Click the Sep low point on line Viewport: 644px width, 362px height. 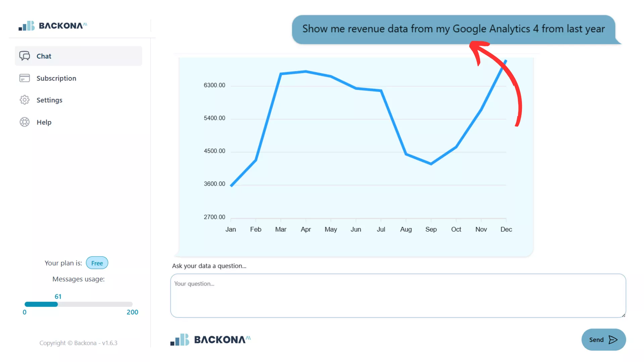click(431, 164)
